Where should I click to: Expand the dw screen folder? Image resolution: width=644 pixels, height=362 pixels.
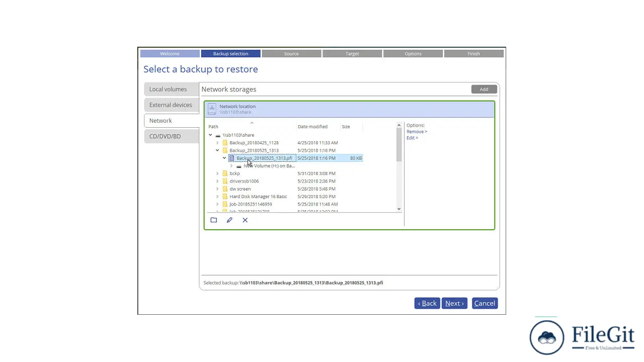[x=217, y=189]
